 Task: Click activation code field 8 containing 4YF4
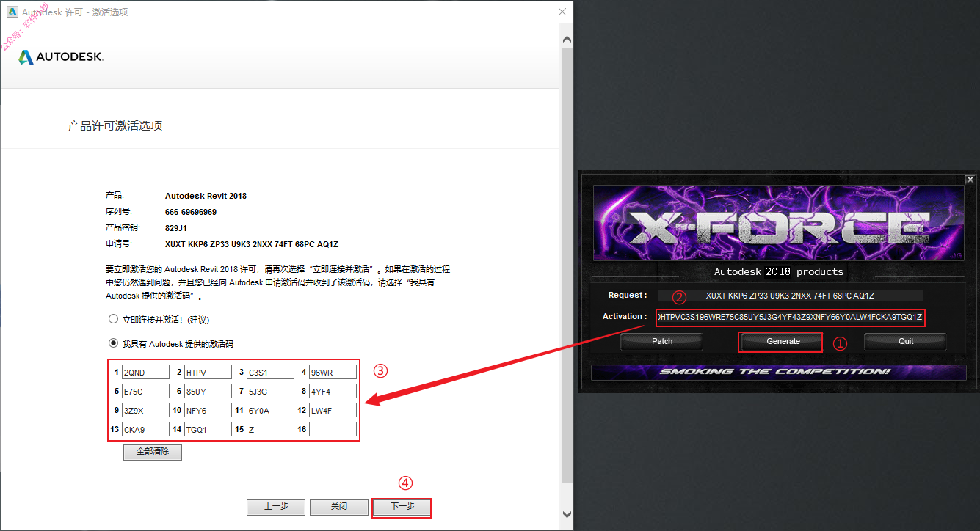tap(333, 391)
